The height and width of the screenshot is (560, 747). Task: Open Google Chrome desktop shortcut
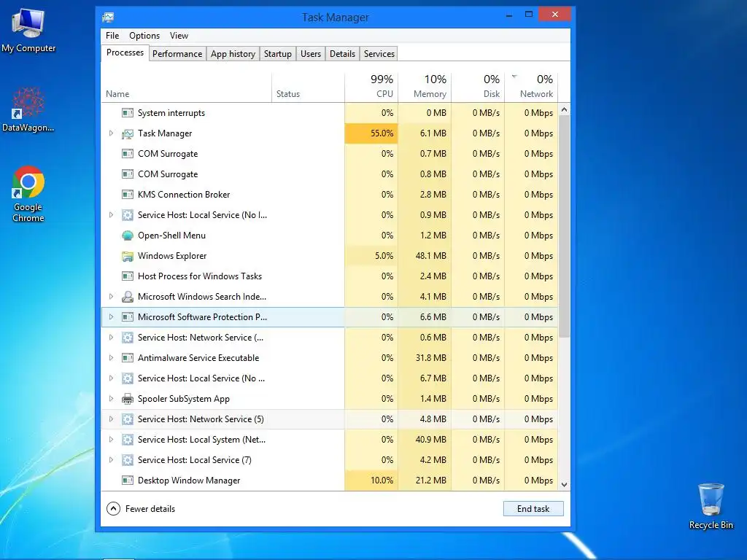tap(28, 194)
